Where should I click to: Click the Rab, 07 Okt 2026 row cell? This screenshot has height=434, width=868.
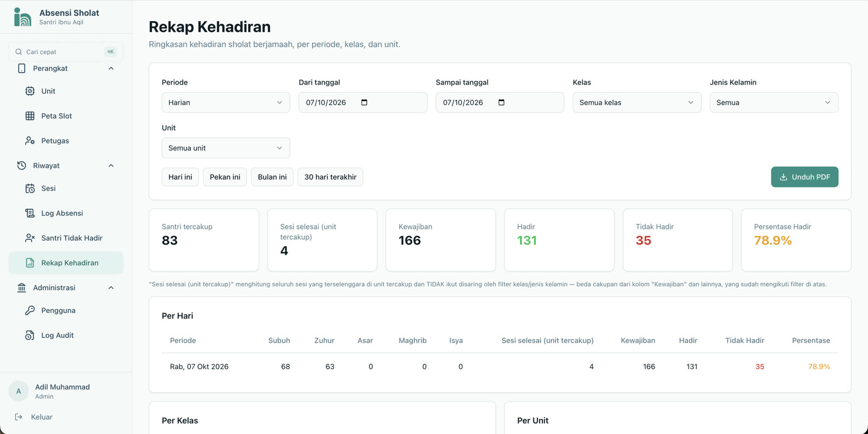point(199,367)
